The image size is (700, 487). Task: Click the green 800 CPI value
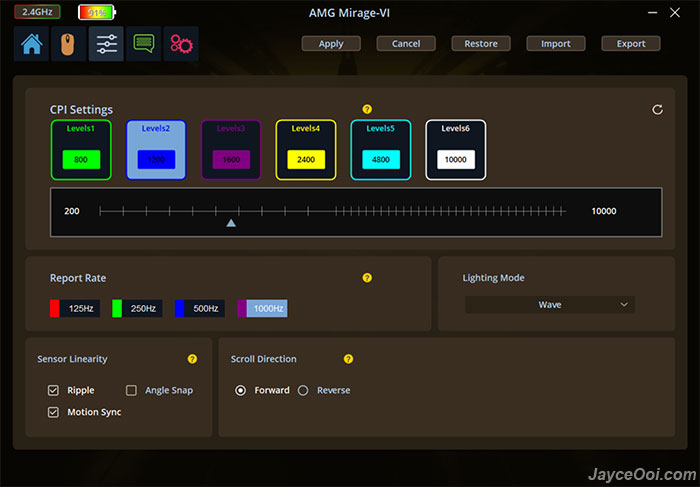(x=81, y=159)
